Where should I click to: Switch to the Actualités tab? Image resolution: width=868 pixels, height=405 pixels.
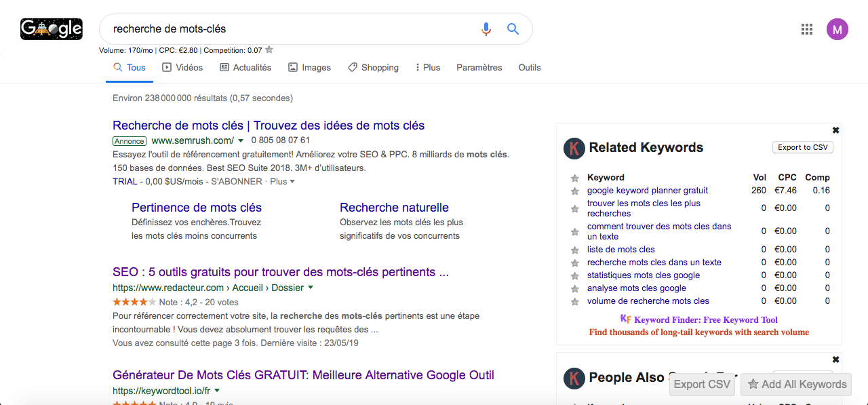click(245, 68)
